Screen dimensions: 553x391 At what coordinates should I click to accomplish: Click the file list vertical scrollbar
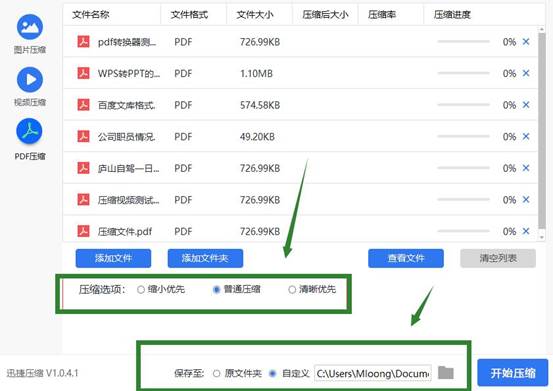pyautogui.click(x=542, y=130)
